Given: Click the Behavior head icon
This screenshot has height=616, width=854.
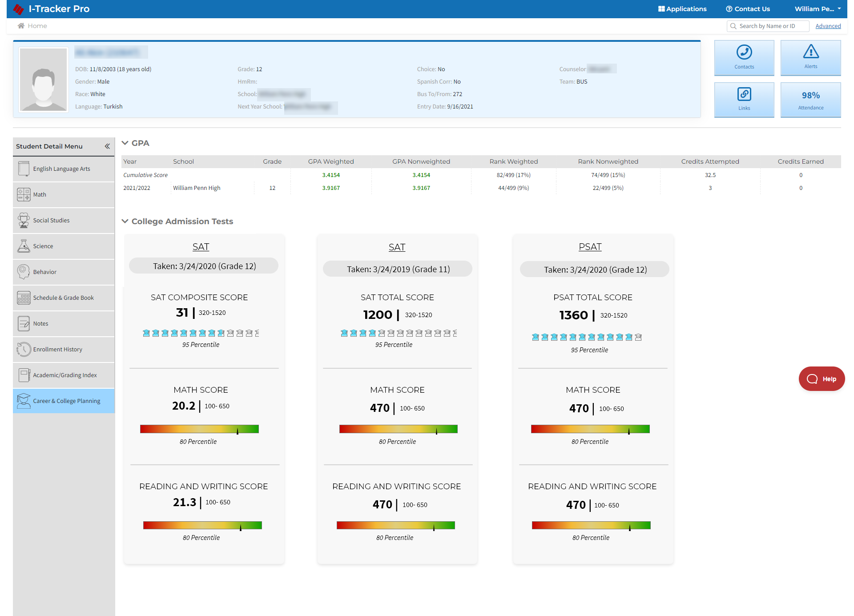Looking at the screenshot, I should tap(24, 272).
